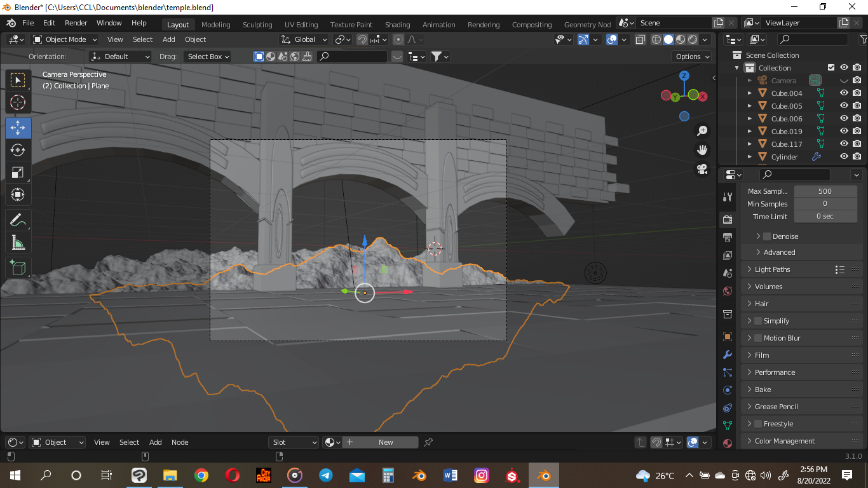Activate the 3D Cursor tool

tap(18, 102)
